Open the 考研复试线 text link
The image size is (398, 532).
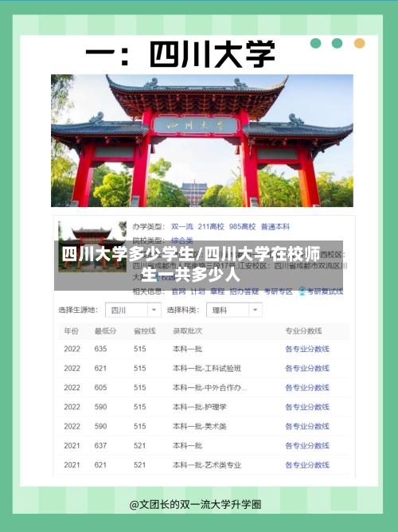tap(325, 291)
